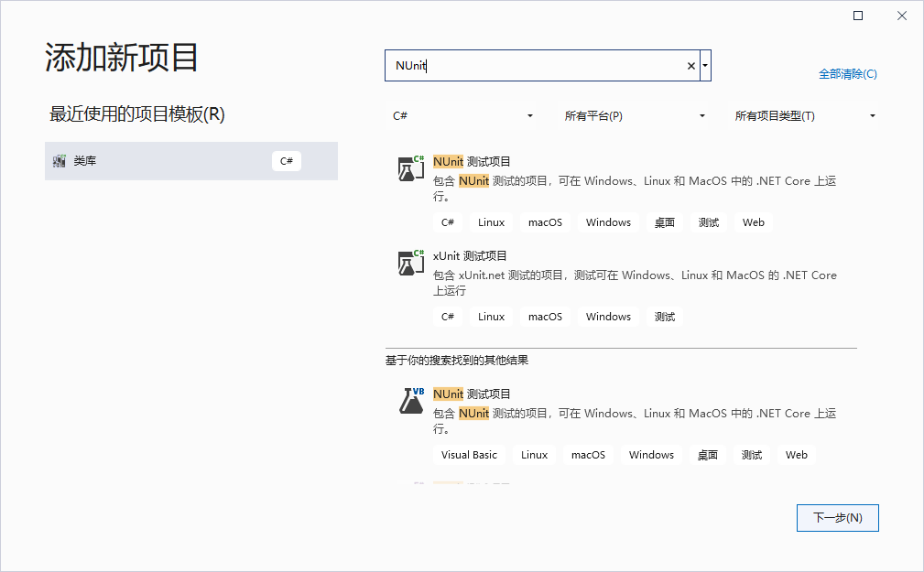The height and width of the screenshot is (572, 924).
Task: Click the macOS tag under C# NUnit template
Action: [545, 222]
